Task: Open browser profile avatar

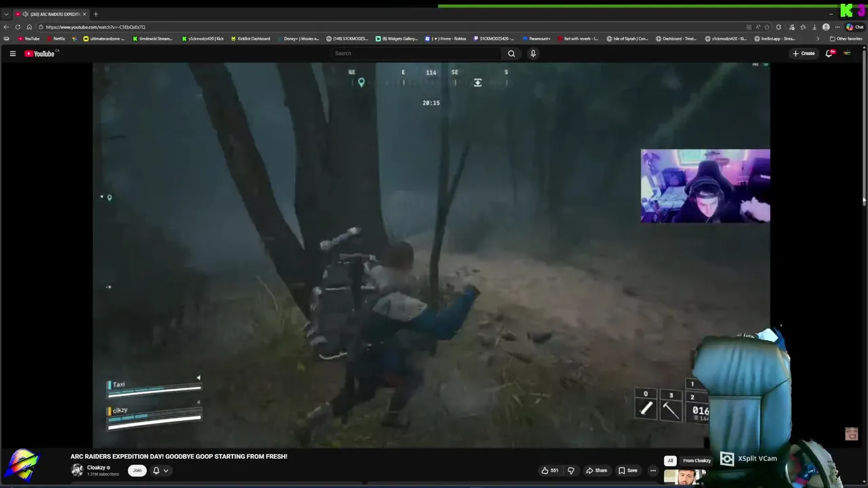Action: pyautogui.click(x=826, y=27)
